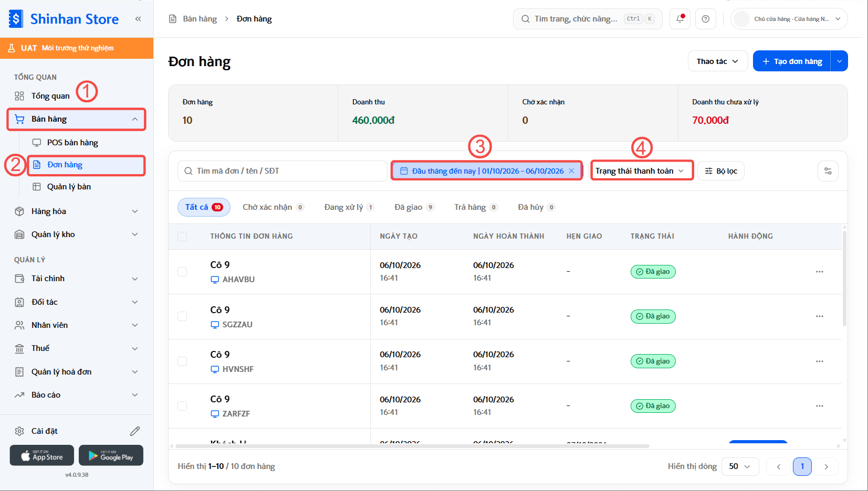Open actions menu for order SGZZAU
868x491 pixels.
coord(819,316)
